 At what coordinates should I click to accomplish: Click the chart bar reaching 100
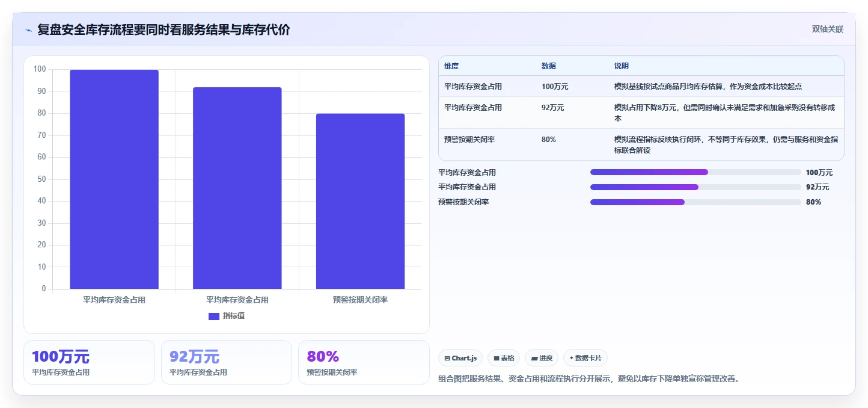click(x=114, y=179)
